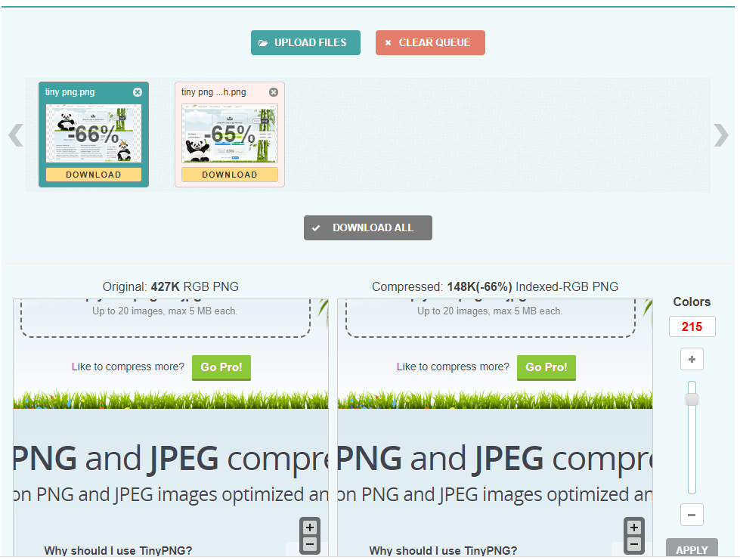Click the Download All button
The height and width of the screenshot is (560, 740).
click(367, 228)
